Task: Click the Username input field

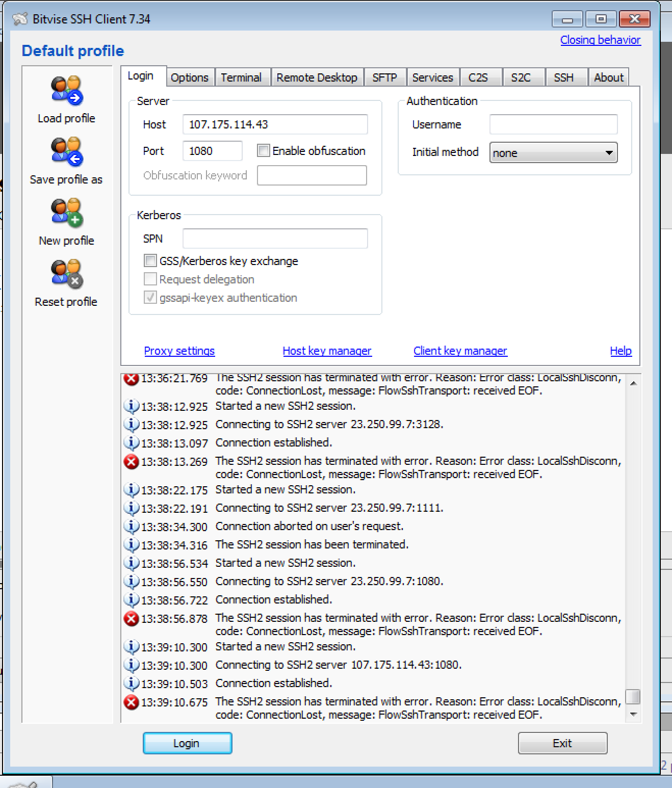Action: pos(553,124)
